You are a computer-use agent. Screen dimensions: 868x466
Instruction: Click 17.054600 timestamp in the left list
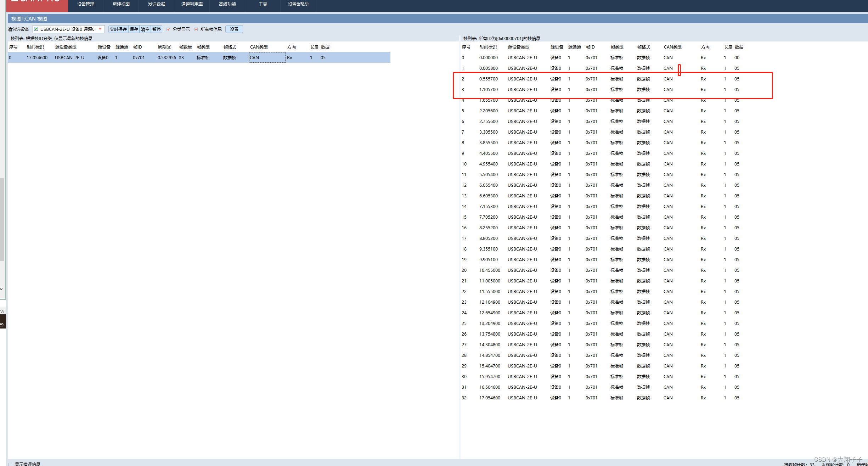tap(37, 58)
